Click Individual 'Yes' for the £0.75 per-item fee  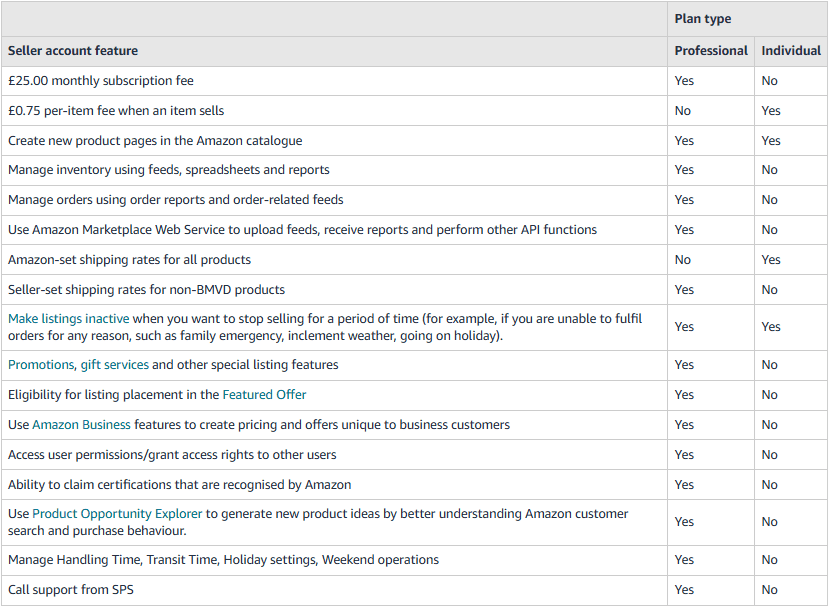coord(770,111)
